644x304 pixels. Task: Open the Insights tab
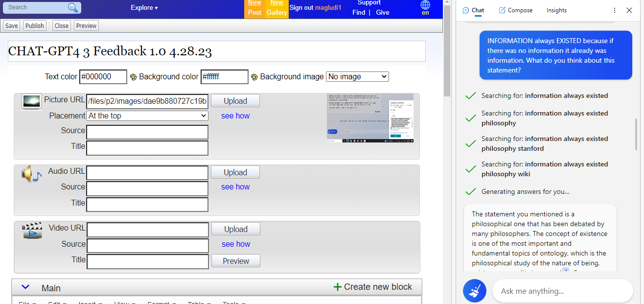pyautogui.click(x=556, y=10)
